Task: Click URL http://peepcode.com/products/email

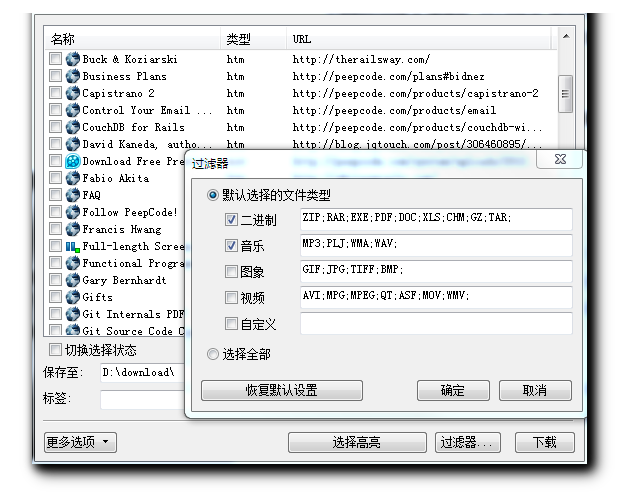Action: [394, 111]
